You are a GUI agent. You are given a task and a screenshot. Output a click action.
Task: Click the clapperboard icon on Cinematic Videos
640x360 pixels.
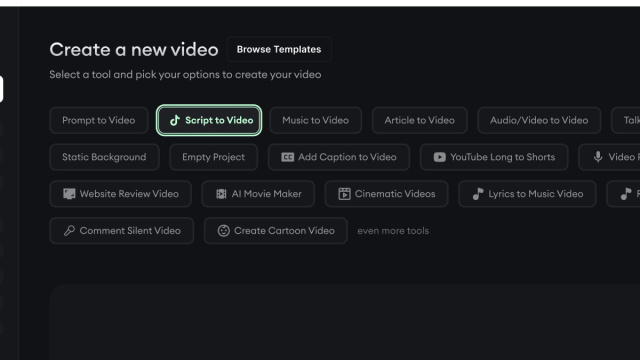coord(344,194)
